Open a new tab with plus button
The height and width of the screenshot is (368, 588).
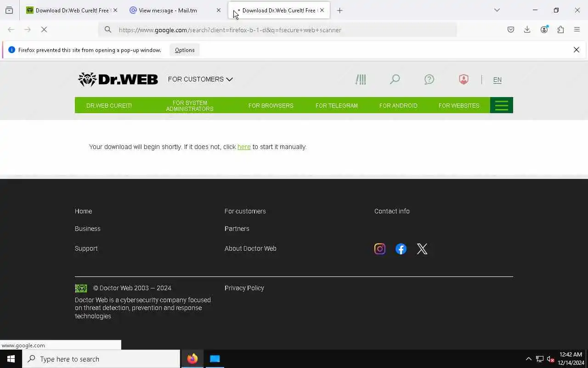pyautogui.click(x=340, y=10)
